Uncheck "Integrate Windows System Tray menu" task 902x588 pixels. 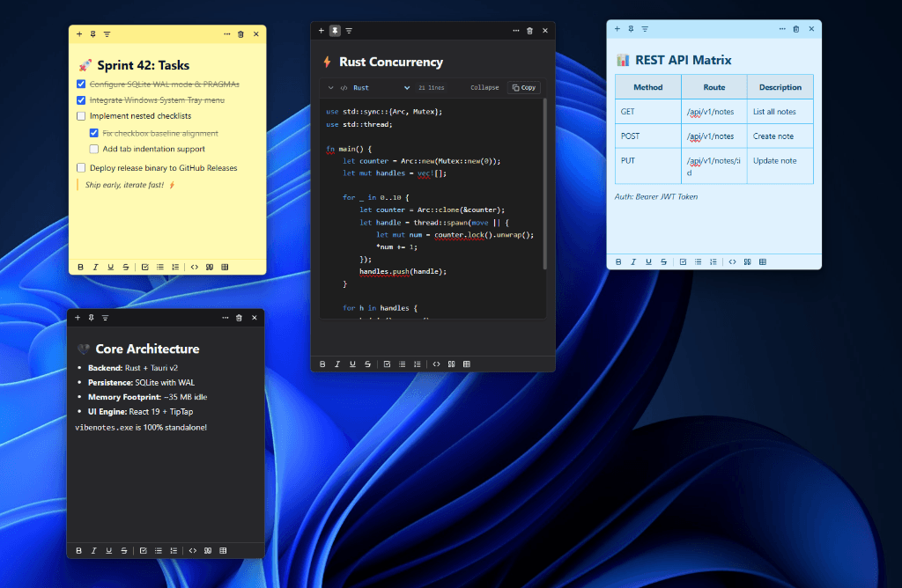point(81,100)
